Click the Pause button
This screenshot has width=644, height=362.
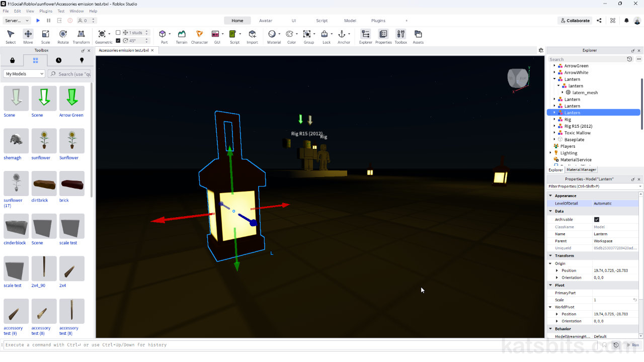pyautogui.click(x=48, y=21)
